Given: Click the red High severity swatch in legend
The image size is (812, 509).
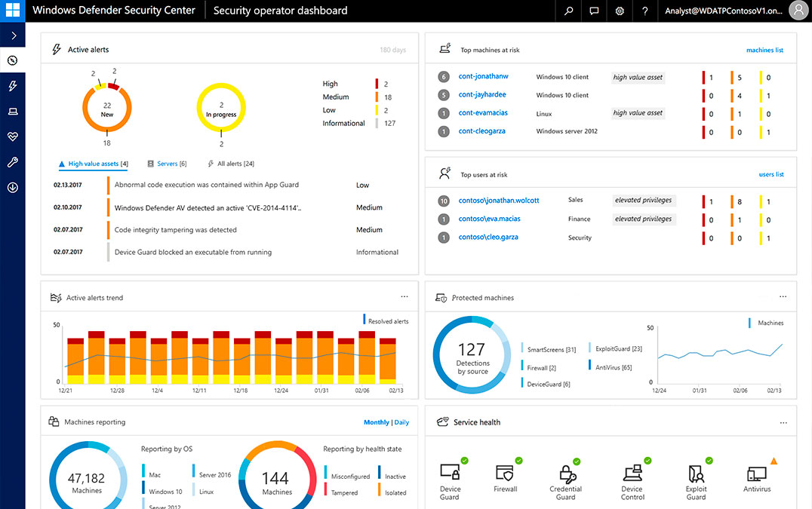Looking at the screenshot, I should click(x=377, y=84).
